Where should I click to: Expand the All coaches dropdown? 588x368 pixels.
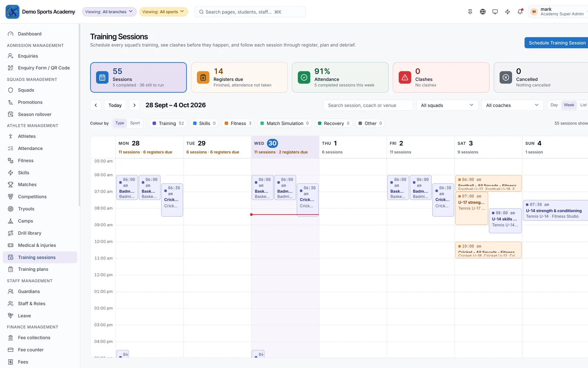point(512,105)
